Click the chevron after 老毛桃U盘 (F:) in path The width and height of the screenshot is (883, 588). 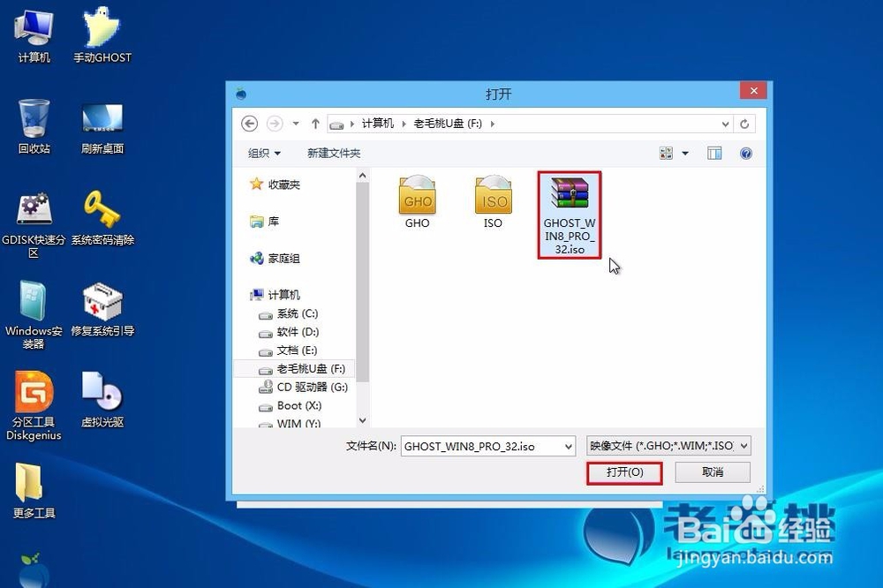[x=492, y=124]
